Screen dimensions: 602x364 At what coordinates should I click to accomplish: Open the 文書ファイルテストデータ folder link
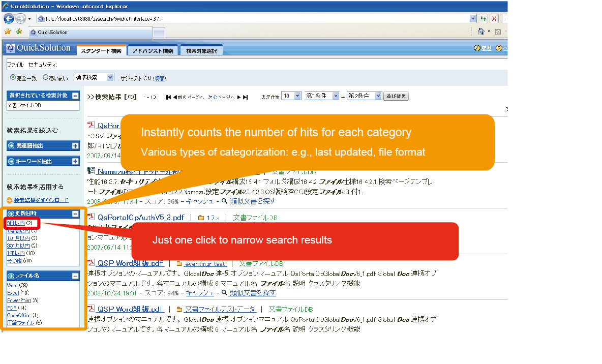(x=220, y=309)
